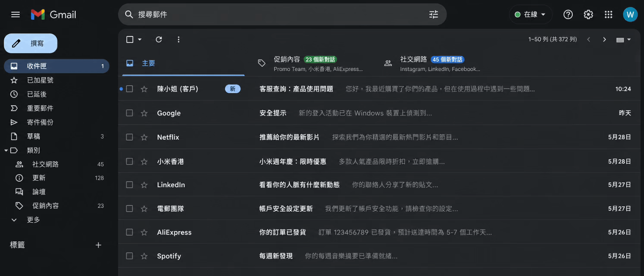The width and height of the screenshot is (644, 276).
Task: Star the 陳小姐 (客戶) email
Action: [144, 89]
